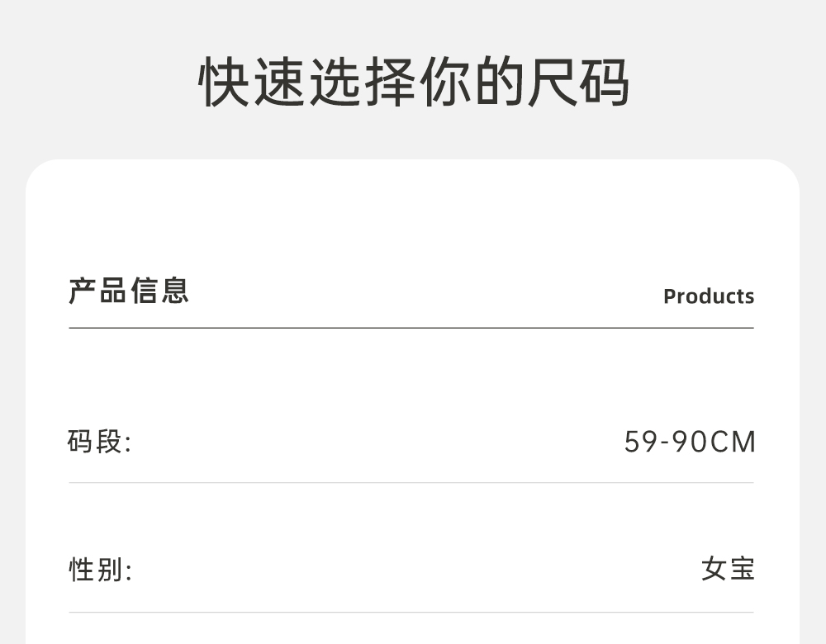Click the number 59 in size range
826x644 pixels.
(640, 442)
